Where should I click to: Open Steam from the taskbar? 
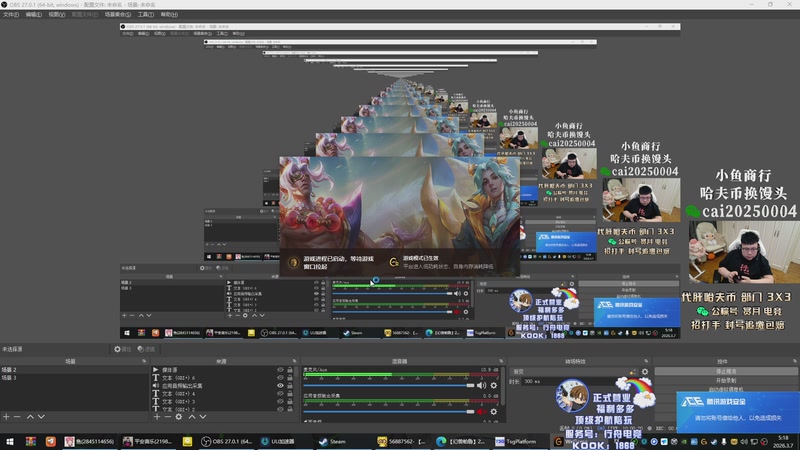[x=332, y=441]
